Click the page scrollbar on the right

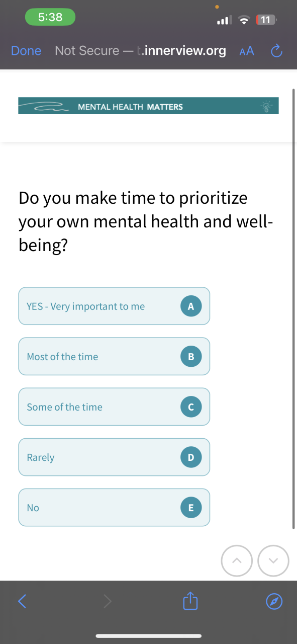click(x=293, y=309)
